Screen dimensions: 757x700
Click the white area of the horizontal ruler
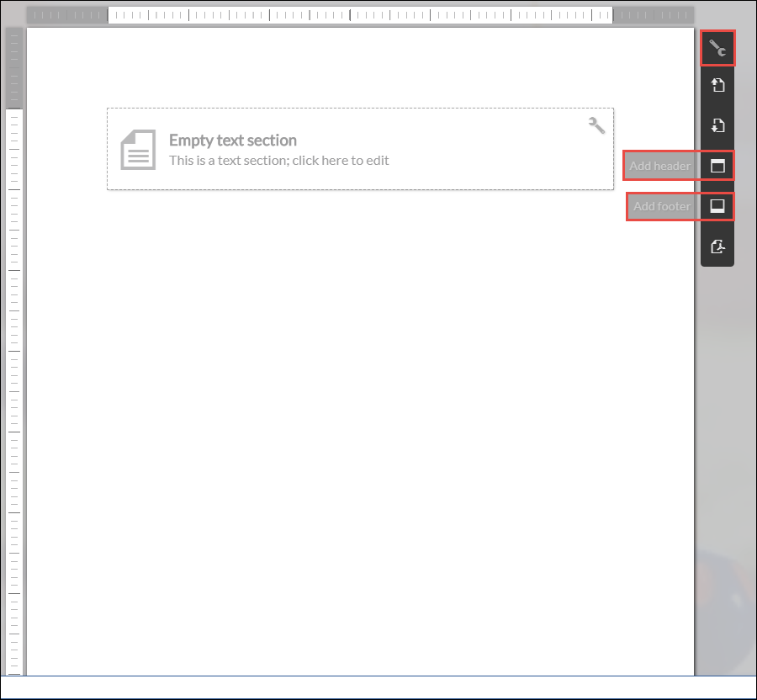point(360,15)
